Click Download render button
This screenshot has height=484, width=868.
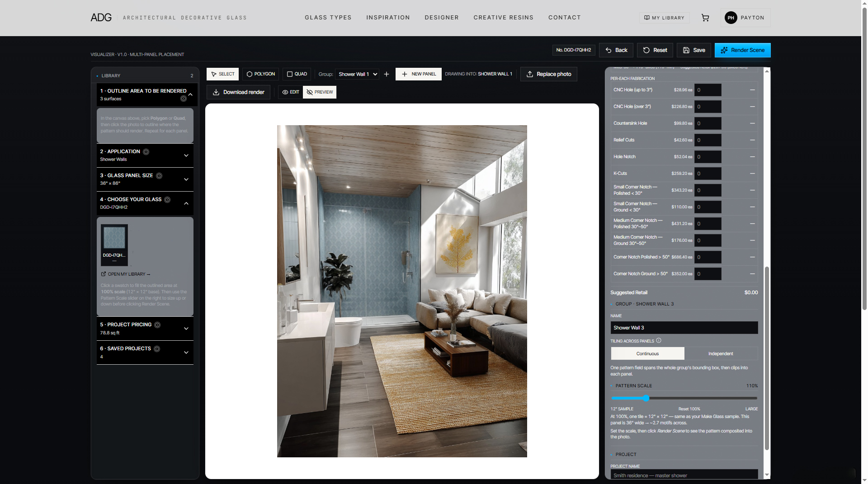tap(238, 92)
